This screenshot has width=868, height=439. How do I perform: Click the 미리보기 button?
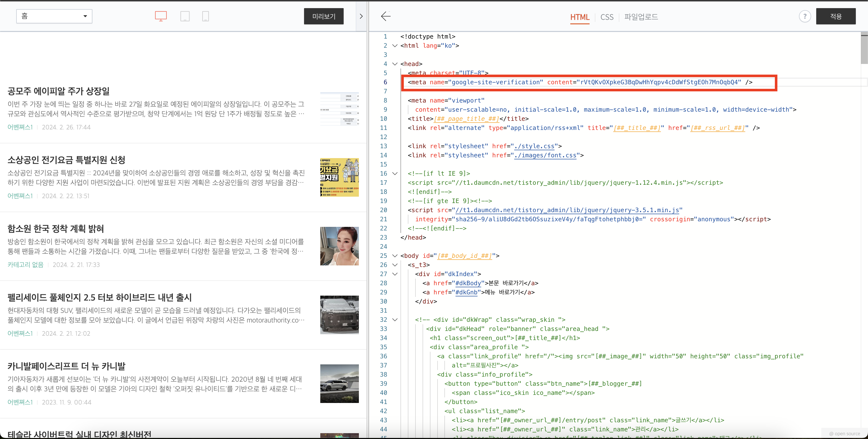(x=324, y=16)
